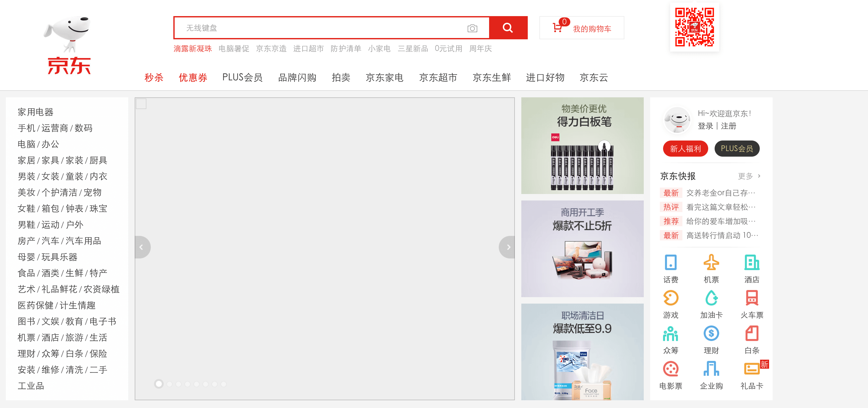Select the third carousel indicator dot

(x=178, y=384)
